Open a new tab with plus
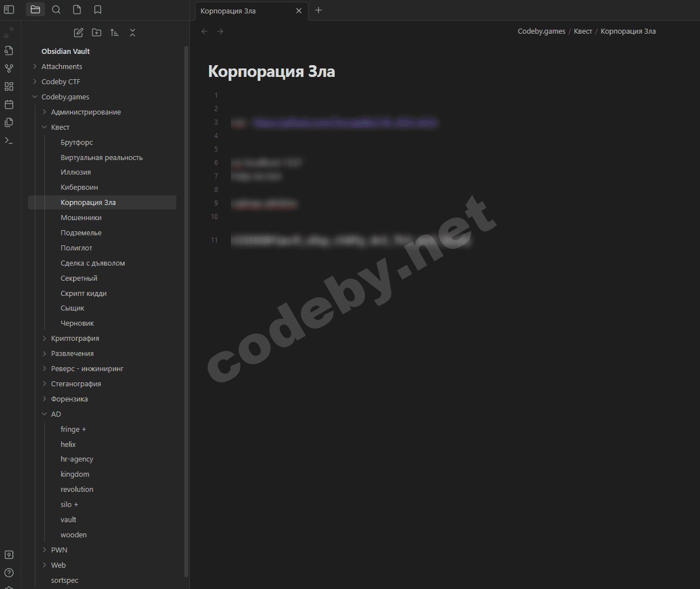Screen dimensions: 700x589 (x=319, y=10)
